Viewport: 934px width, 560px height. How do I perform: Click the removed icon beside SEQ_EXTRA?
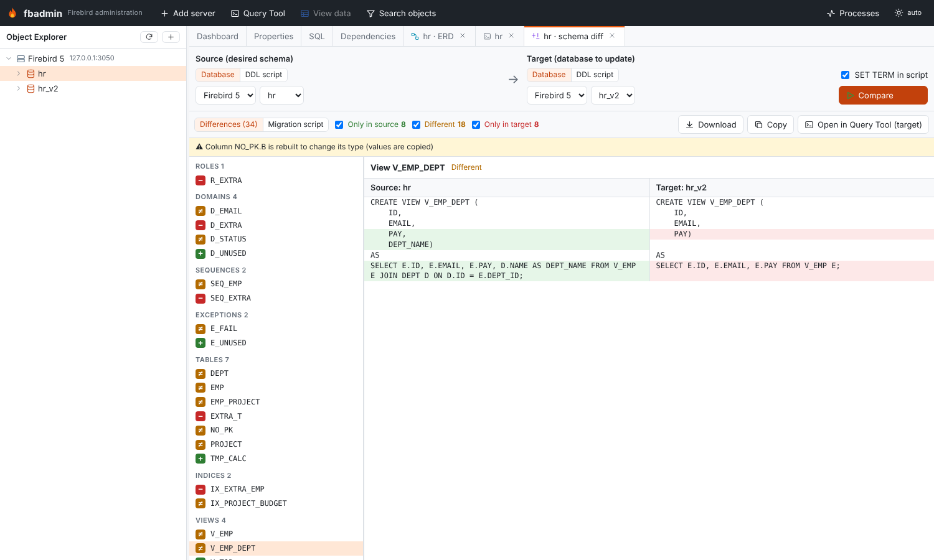200,298
